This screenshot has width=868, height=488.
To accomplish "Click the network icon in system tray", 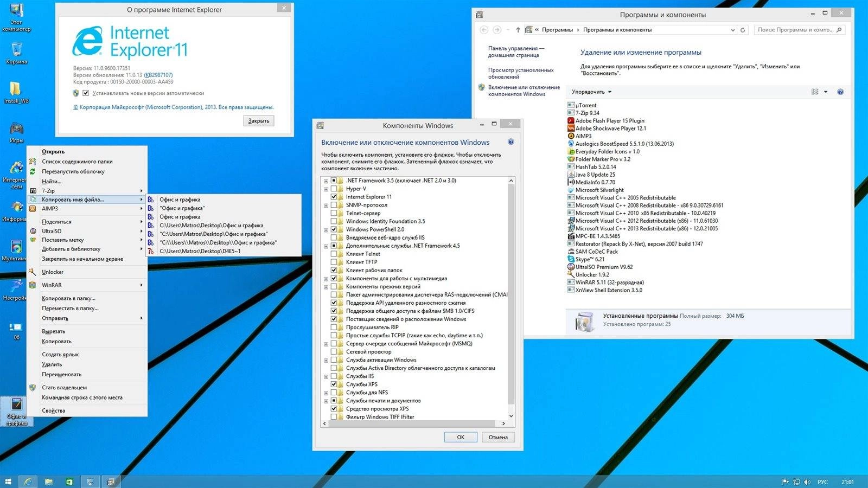I will 796,481.
